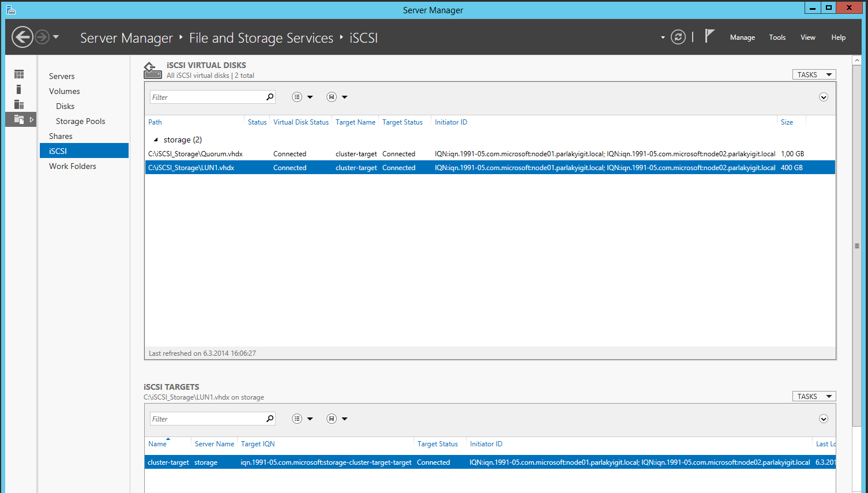The height and width of the screenshot is (493, 868).
Task: Select Quorum.vhdx virtual disk row
Action: (x=490, y=154)
